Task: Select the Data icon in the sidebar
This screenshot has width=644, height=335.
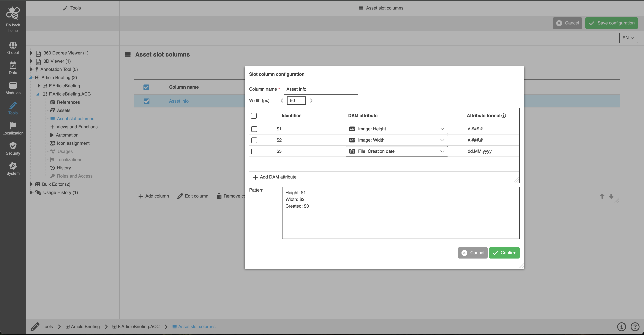Action: pos(13,66)
